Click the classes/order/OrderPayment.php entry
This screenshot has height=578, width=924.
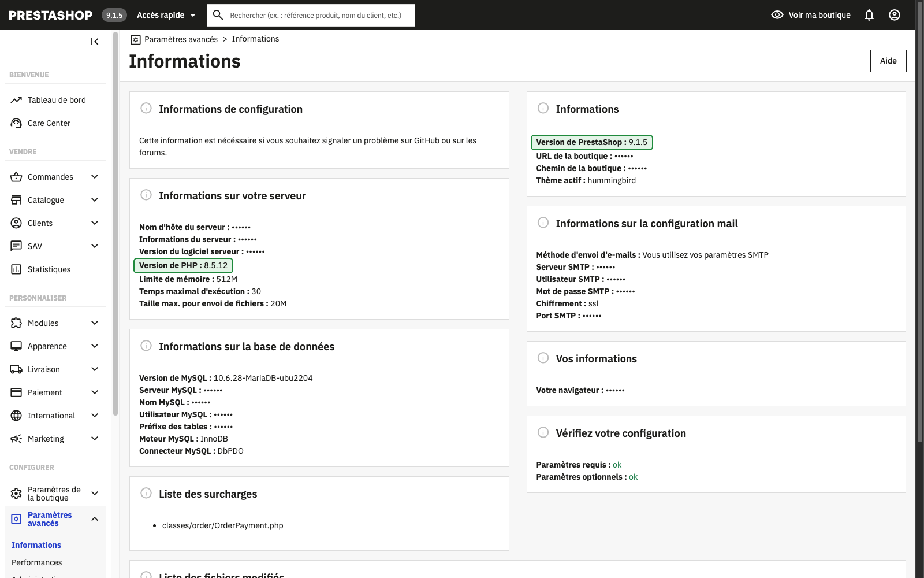223,525
